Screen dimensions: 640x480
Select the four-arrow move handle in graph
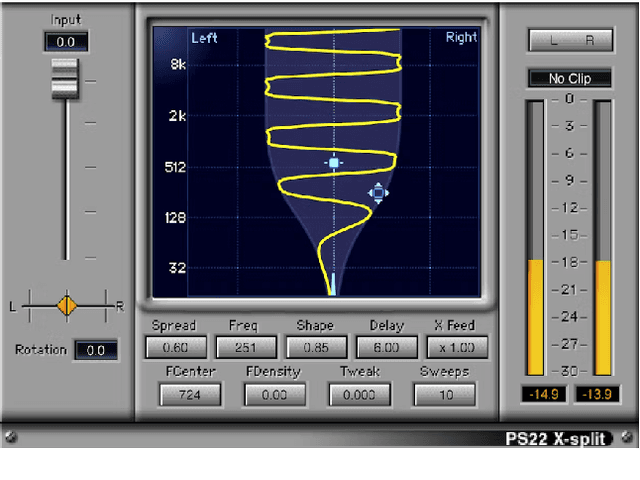(378, 194)
